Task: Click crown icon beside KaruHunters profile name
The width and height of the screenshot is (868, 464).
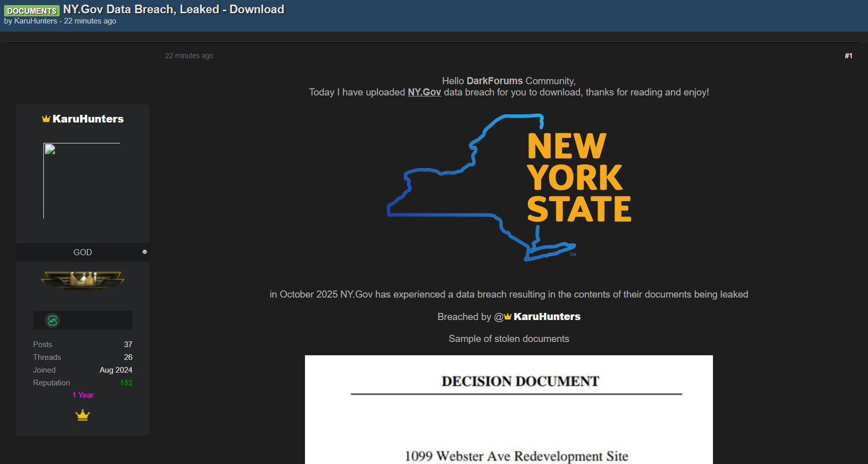Action: click(46, 119)
